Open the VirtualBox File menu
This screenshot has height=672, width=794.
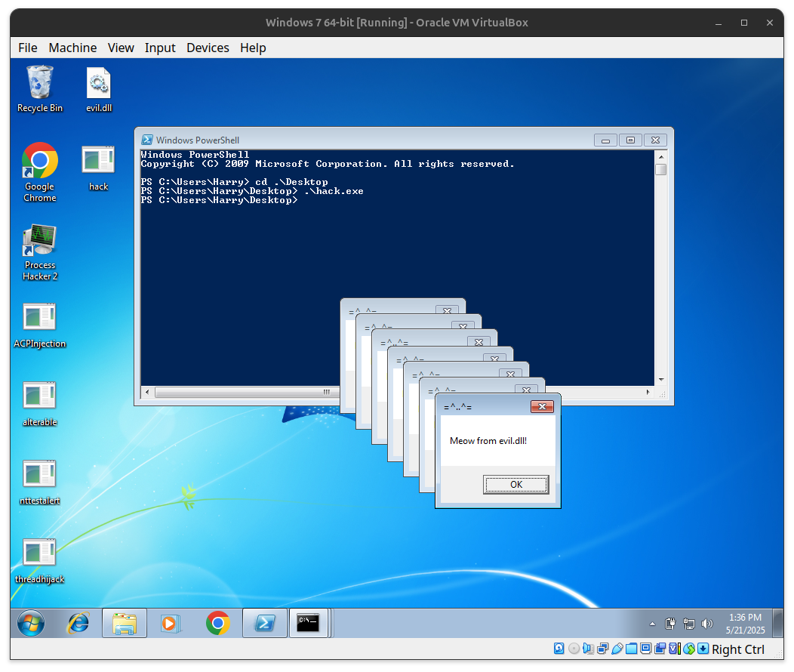point(28,48)
